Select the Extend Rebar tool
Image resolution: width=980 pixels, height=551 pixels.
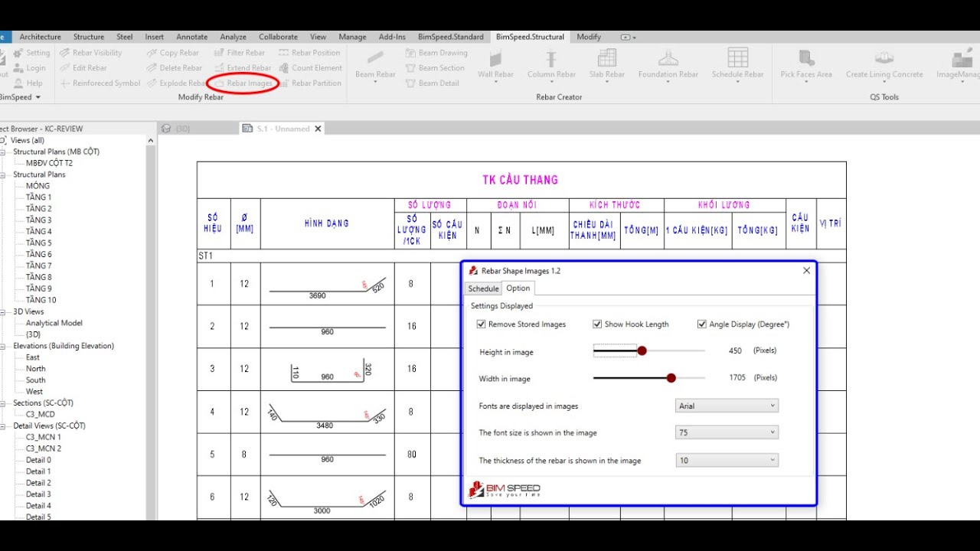point(242,68)
